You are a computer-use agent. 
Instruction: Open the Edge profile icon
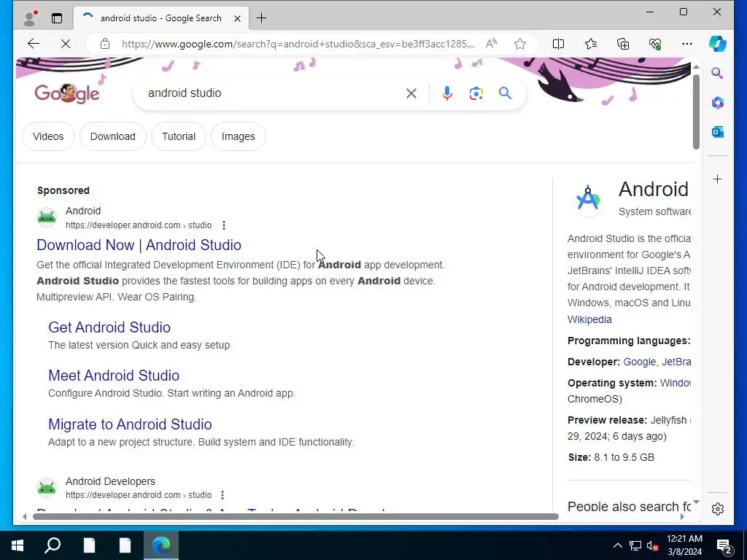coord(30,18)
